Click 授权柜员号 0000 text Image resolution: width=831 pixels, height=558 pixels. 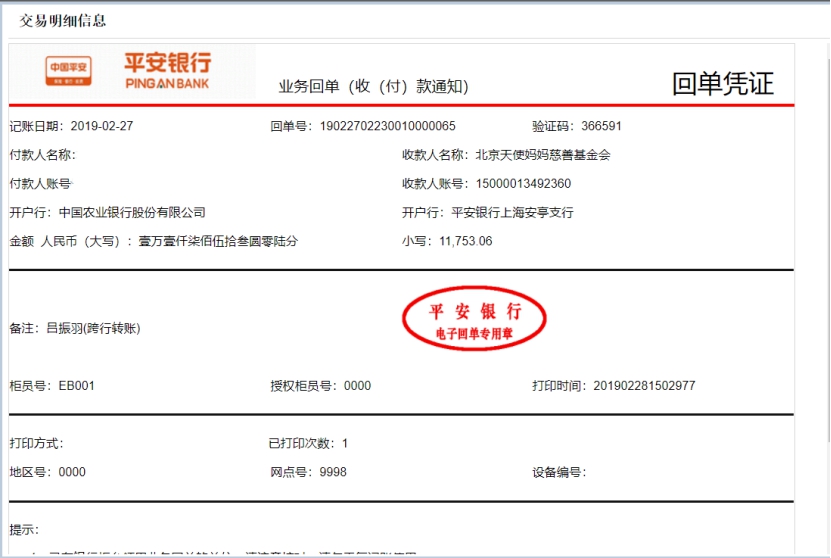pos(321,386)
